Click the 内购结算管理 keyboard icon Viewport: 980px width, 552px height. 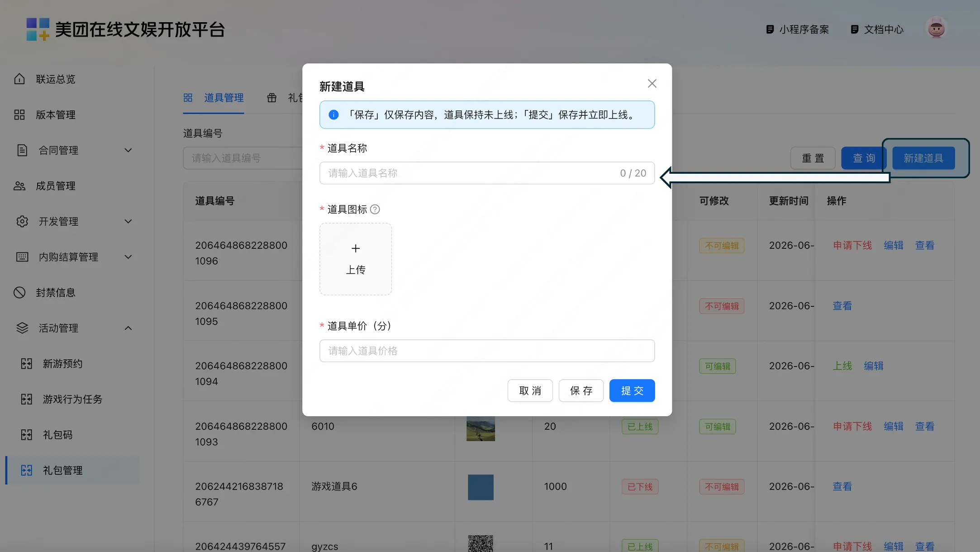tap(22, 257)
